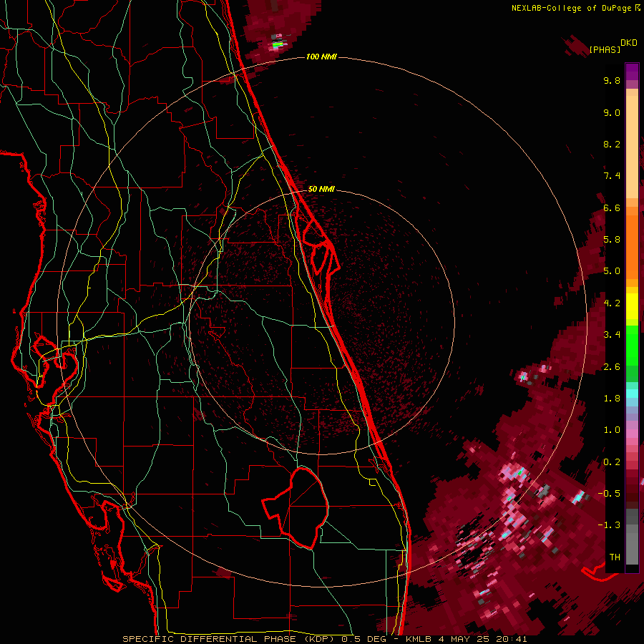Select the 9.0 value on the scale
Screen dimensions: 644x644
pyautogui.click(x=612, y=112)
